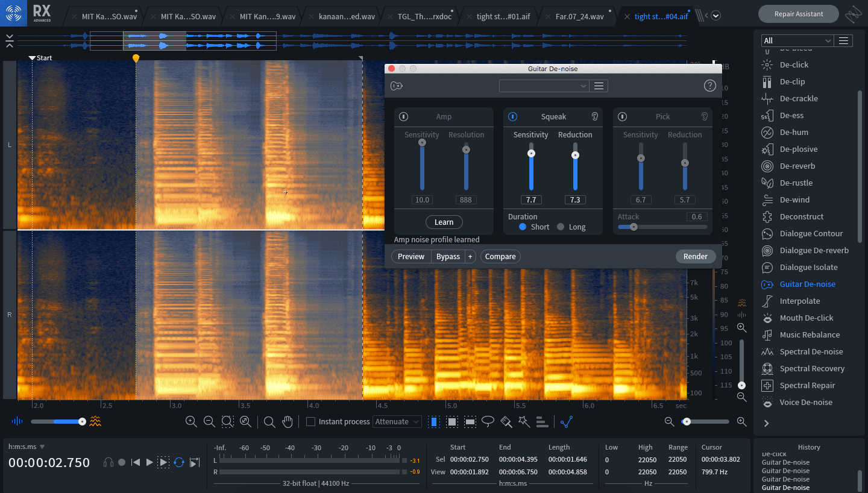Click Learn in the Amp section
This screenshot has height=493, width=868.
[444, 222]
